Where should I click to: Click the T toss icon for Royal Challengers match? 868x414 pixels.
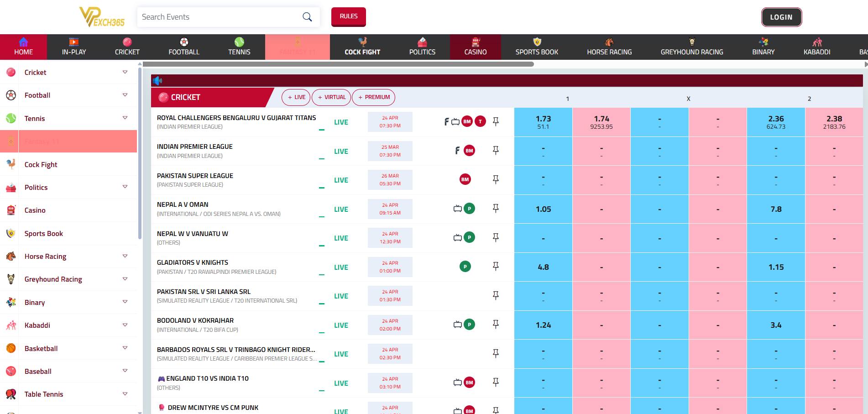point(480,121)
